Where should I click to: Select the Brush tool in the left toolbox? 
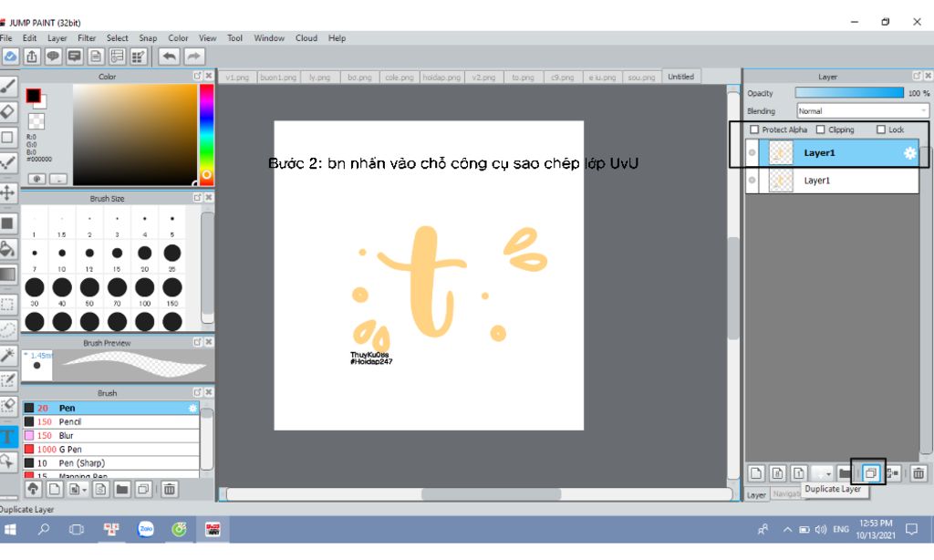coord(7,87)
